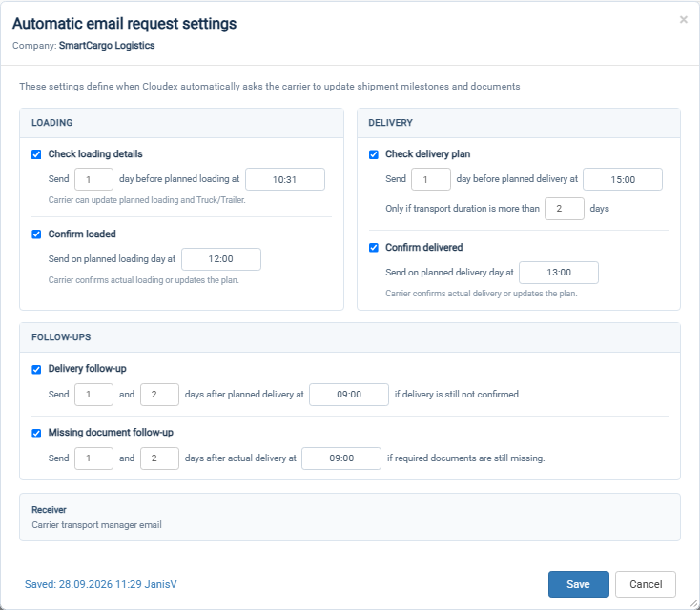
Task: Click the Check loading details label
Action: point(95,154)
